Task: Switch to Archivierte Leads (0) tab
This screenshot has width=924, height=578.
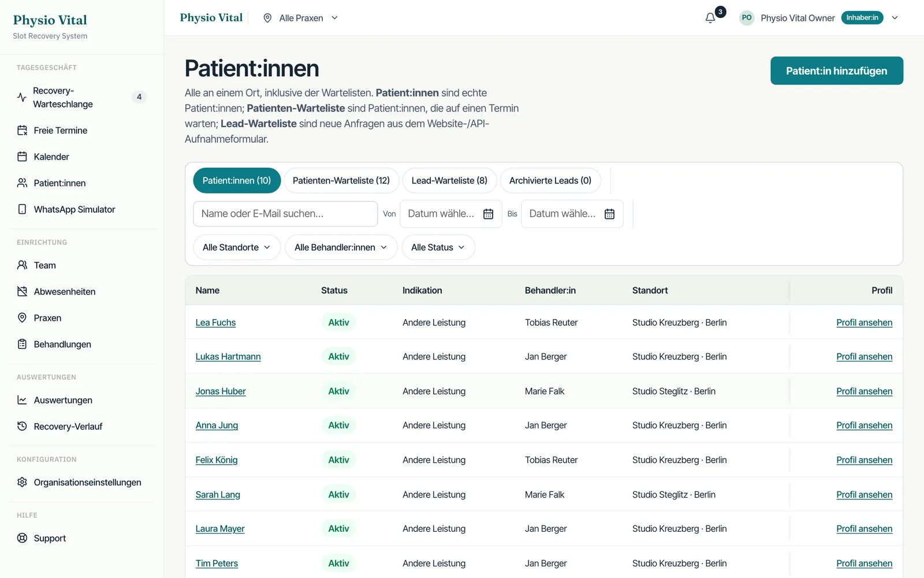Action: click(x=550, y=180)
